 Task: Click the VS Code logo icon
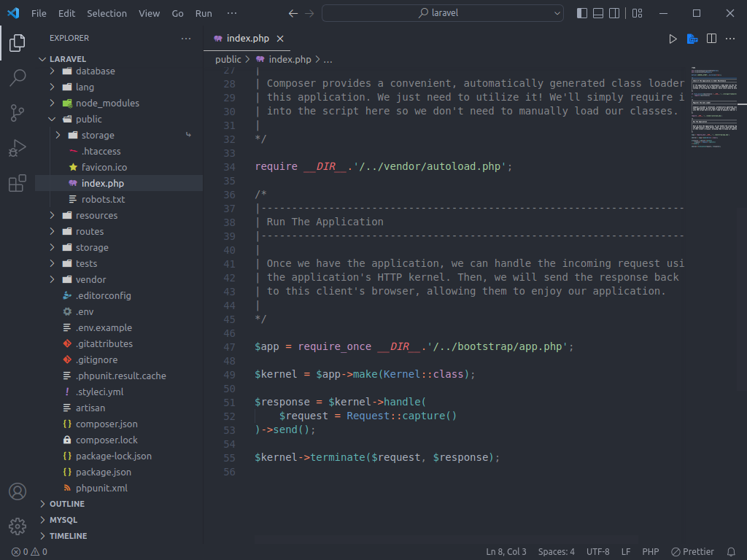pos(13,13)
